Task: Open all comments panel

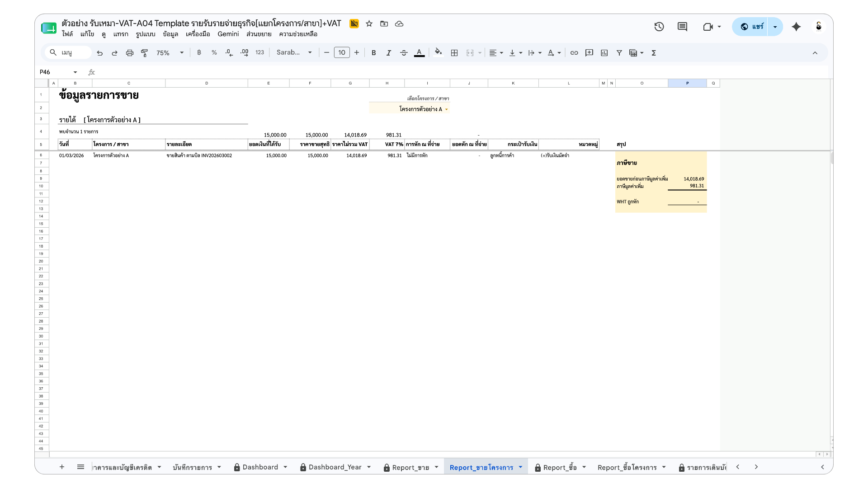Action: click(682, 27)
